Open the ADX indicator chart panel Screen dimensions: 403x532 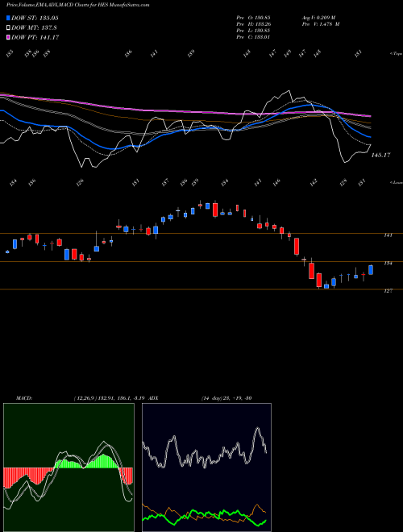[x=206, y=468]
